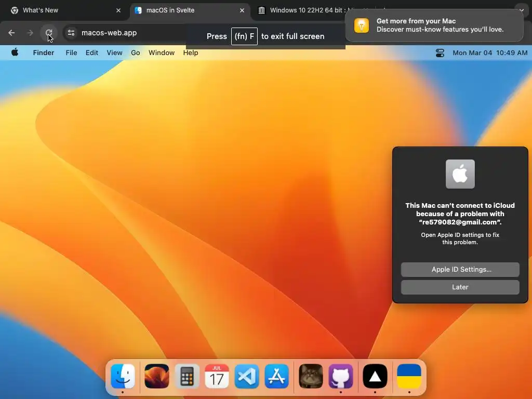Image resolution: width=532 pixels, height=399 pixels.
Task: Click the macos-web.app address field
Action: [109, 33]
